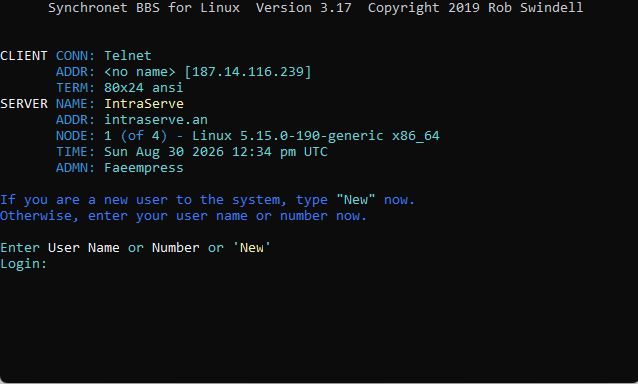Click the 'Login:' label
The height and width of the screenshot is (384, 638).
24,264
